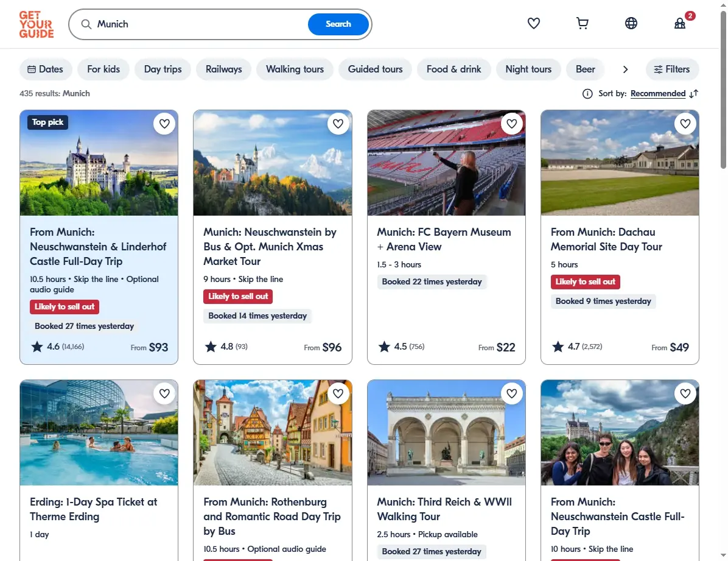The image size is (728, 561).
Task: Click the blue Search button
Action: 338,24
